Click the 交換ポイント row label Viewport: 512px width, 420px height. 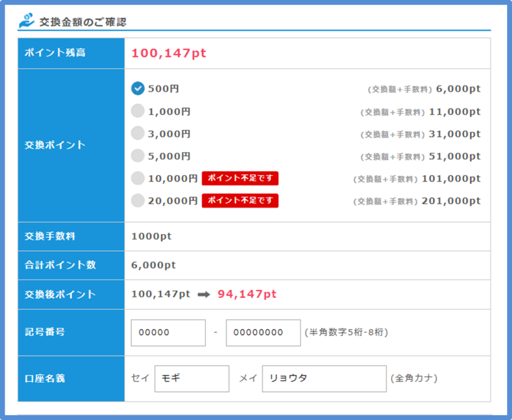(x=55, y=145)
